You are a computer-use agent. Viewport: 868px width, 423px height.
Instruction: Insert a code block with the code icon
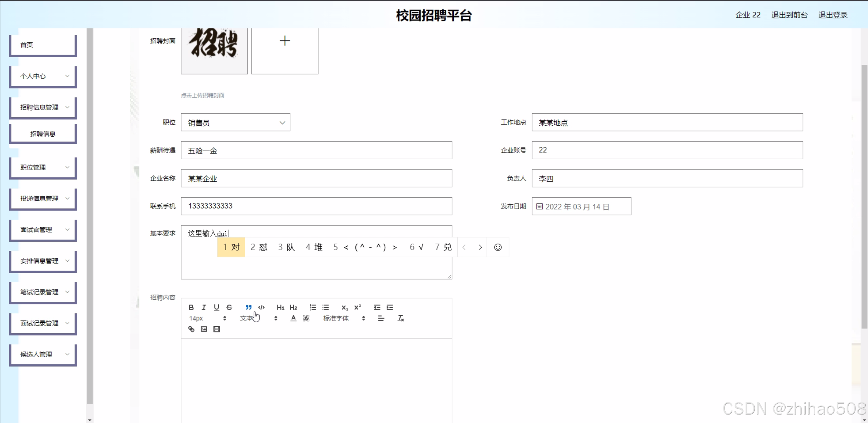pos(261,307)
